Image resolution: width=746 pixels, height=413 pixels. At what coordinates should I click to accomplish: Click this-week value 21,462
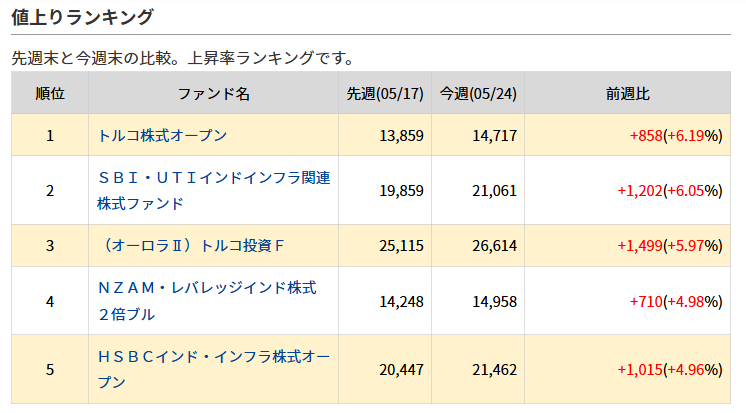tap(495, 369)
